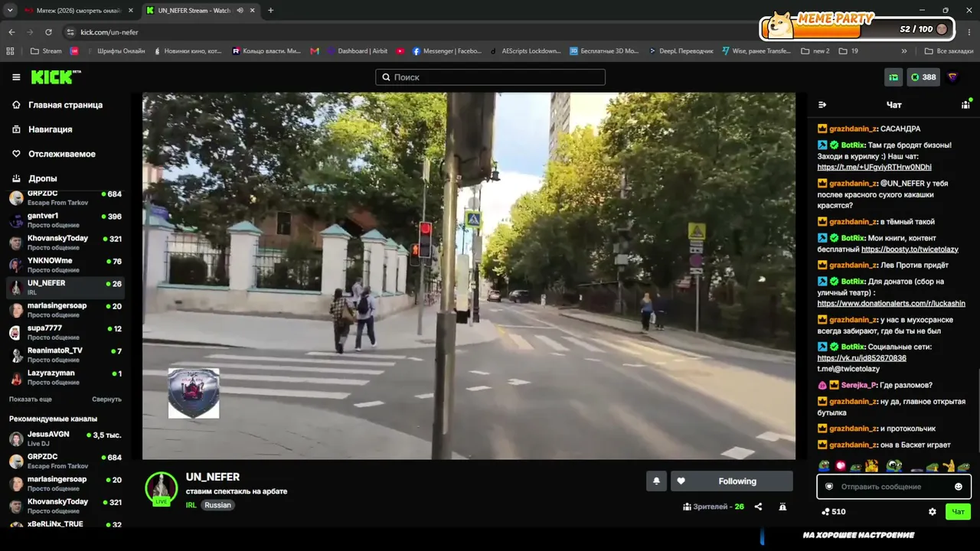Share the UN_NEFER stream

[758, 507]
